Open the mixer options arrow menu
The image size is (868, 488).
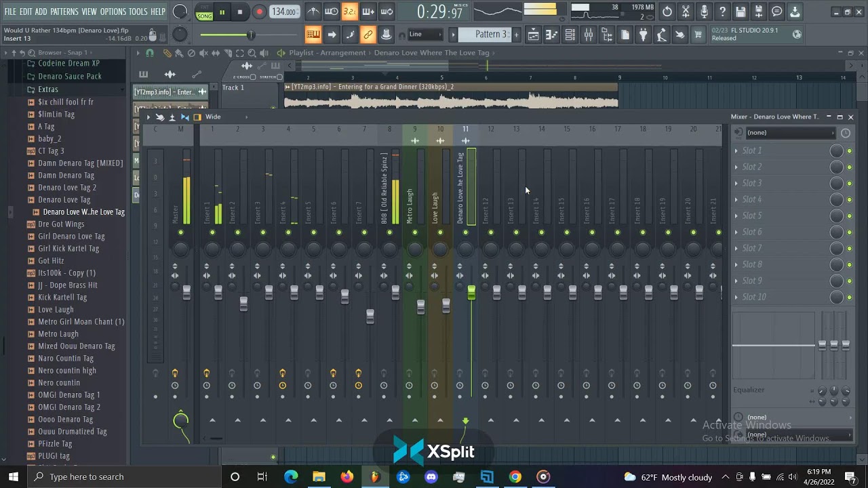[x=149, y=117]
